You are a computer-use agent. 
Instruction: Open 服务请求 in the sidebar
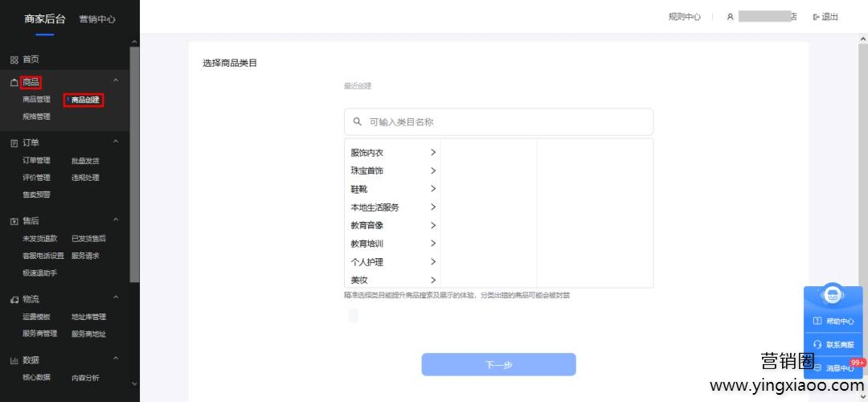point(85,256)
